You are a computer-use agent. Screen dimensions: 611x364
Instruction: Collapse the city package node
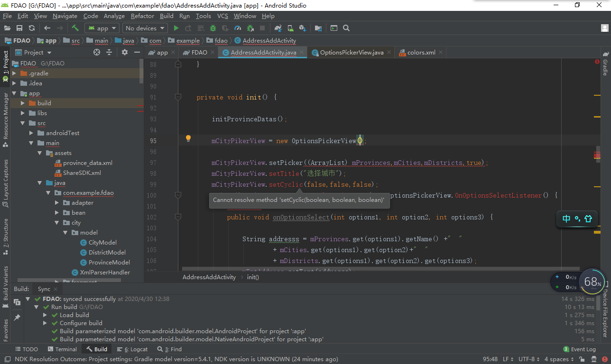pos(57,223)
